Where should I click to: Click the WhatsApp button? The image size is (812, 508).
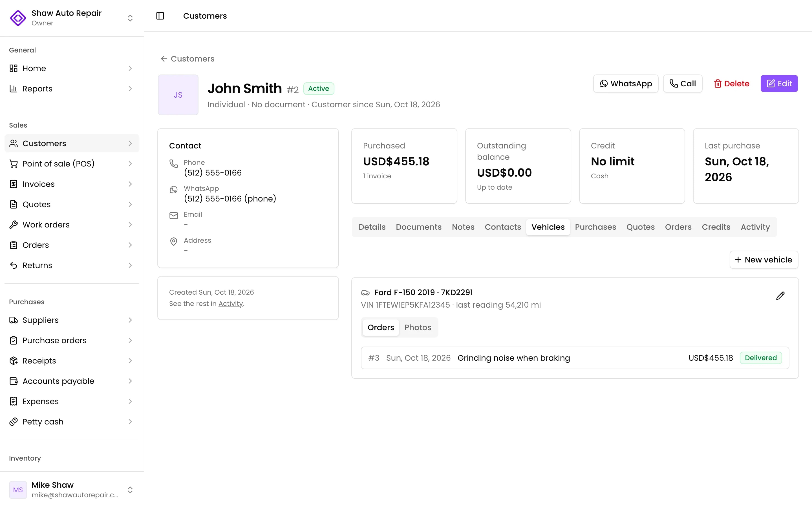(625, 84)
